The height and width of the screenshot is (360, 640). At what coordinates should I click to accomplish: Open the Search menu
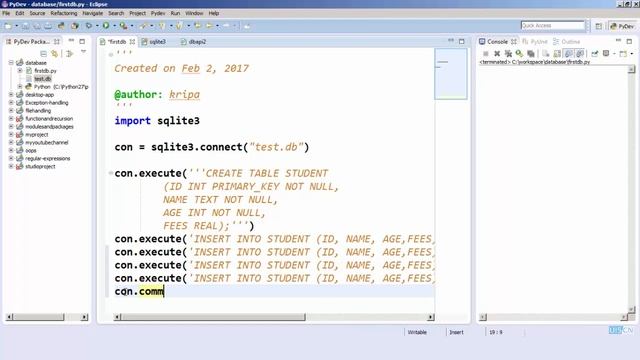(x=116, y=13)
